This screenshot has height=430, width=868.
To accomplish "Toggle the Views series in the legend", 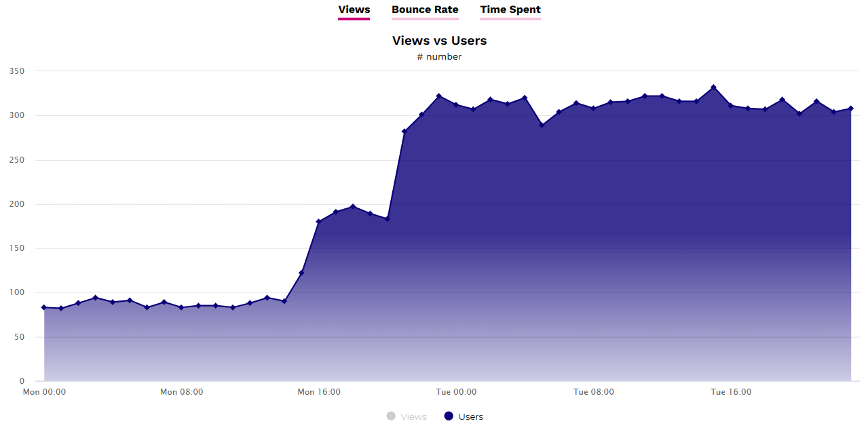I will pos(406,416).
